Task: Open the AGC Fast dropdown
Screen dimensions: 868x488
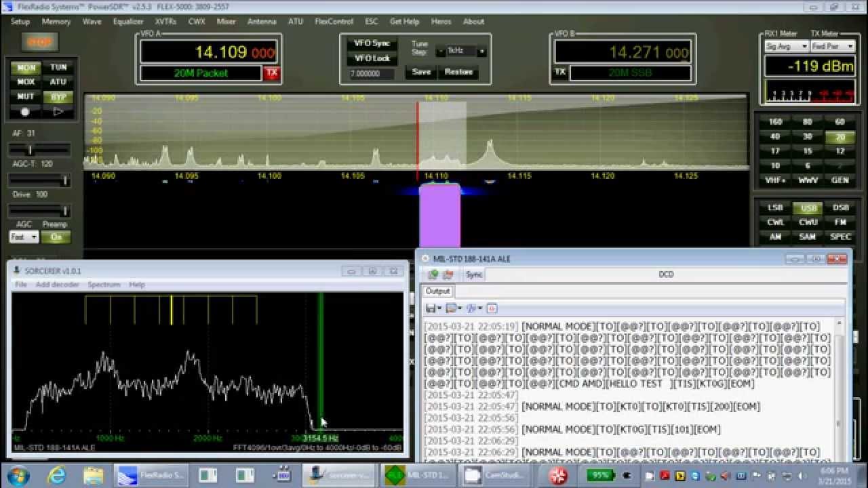Action: (24, 237)
